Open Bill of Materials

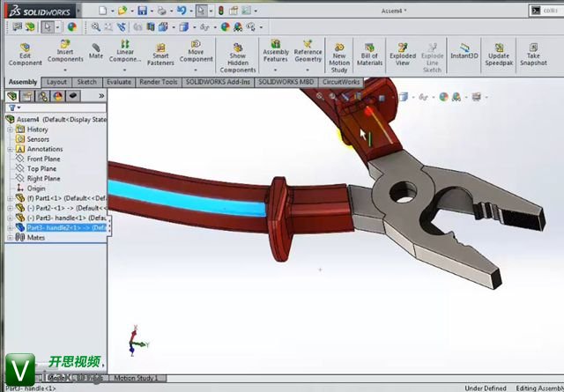pyautogui.click(x=369, y=55)
